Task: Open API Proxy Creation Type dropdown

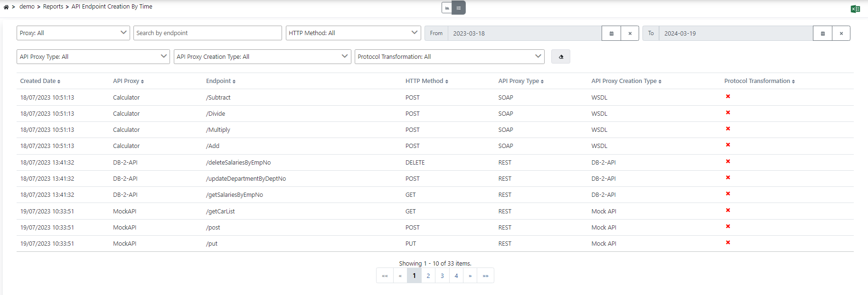Action: click(262, 56)
